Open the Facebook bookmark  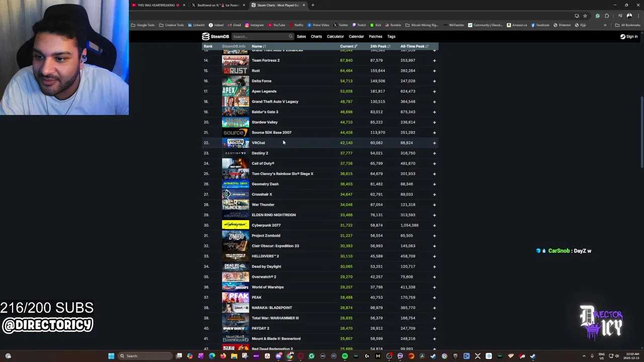540,25
